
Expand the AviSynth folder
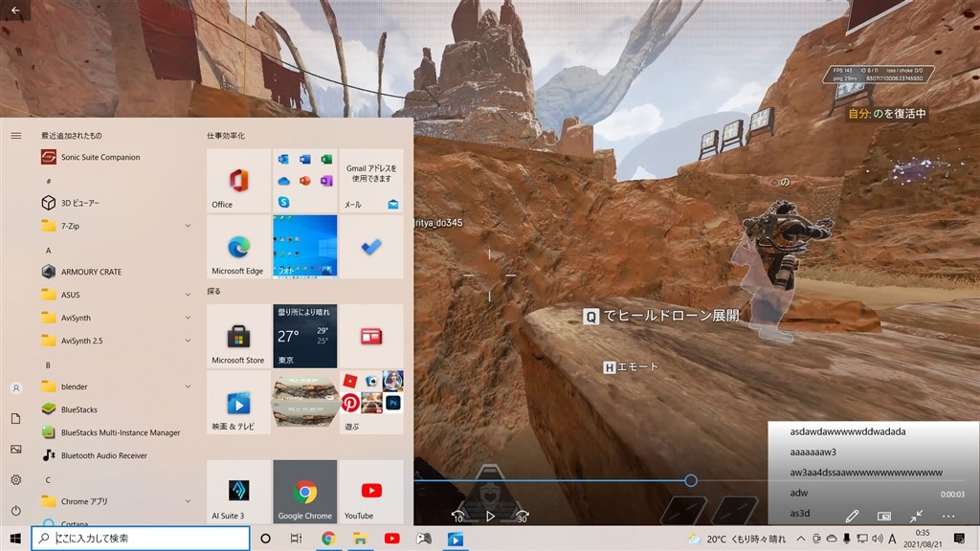[x=188, y=318]
